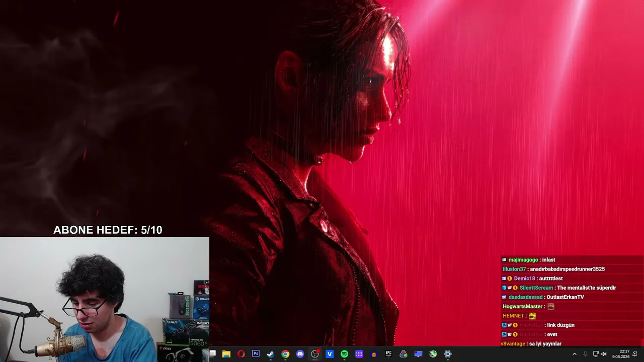Open Spotify from the taskbar
The width and height of the screenshot is (644, 362).
tap(344, 354)
